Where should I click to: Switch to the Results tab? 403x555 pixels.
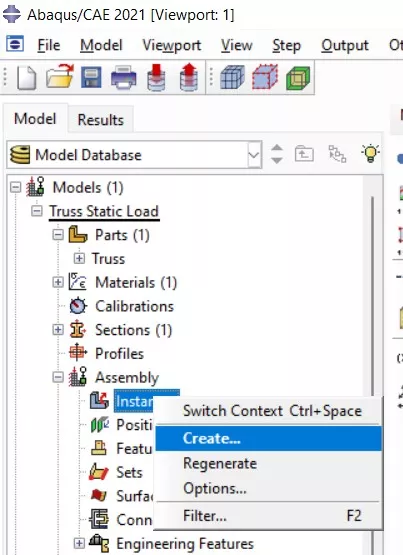click(101, 119)
